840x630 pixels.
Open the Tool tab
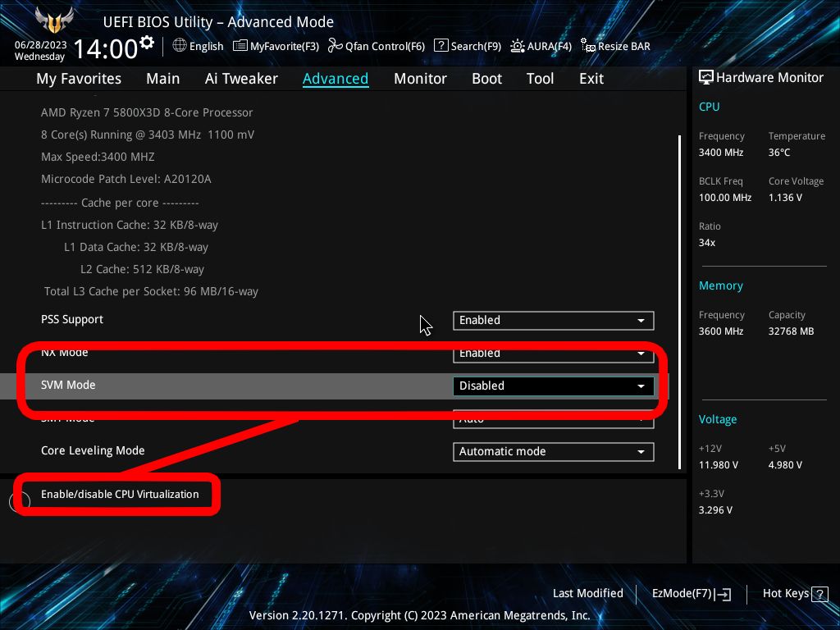(x=540, y=79)
